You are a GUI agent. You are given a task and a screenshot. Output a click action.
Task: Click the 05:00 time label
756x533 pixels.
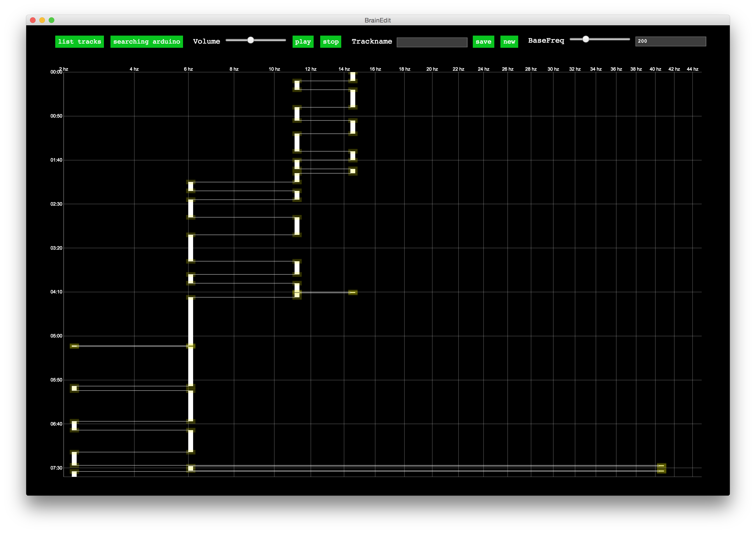(56, 336)
